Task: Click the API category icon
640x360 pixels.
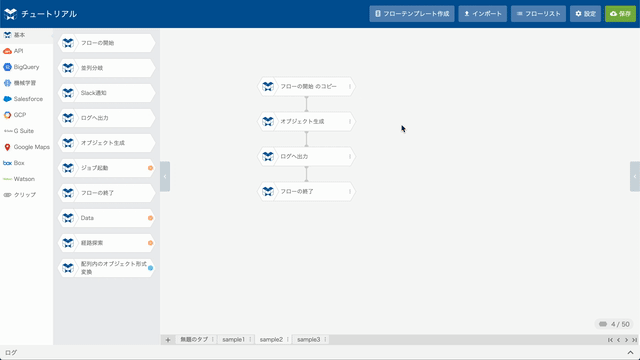Action: pyautogui.click(x=7, y=51)
